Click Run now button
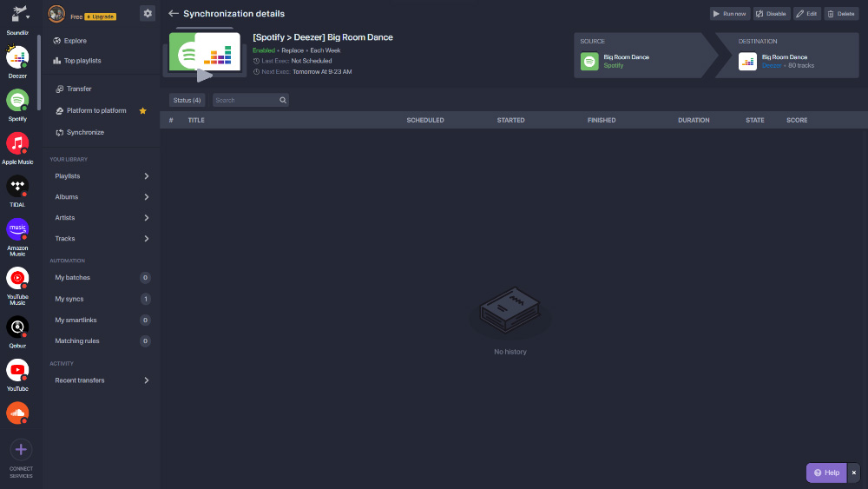 (x=730, y=14)
